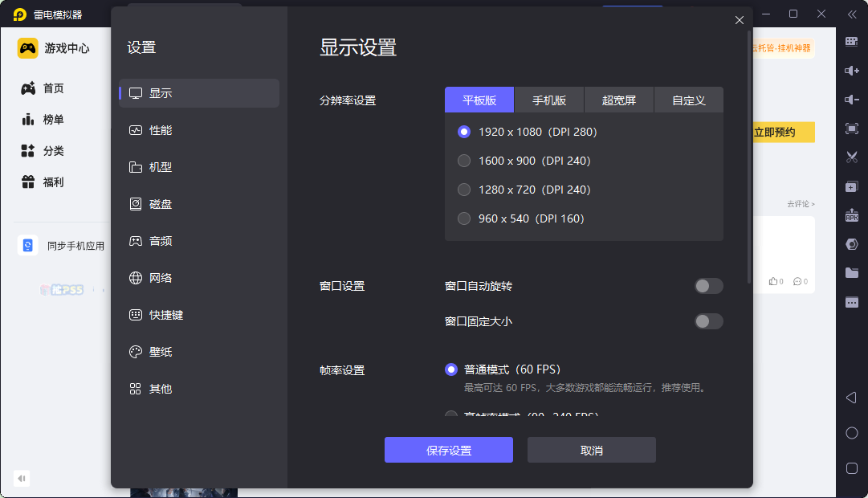Increase volume using the volume-up sidebar icon
Image resolution: width=868 pixels, height=498 pixels.
(x=852, y=71)
